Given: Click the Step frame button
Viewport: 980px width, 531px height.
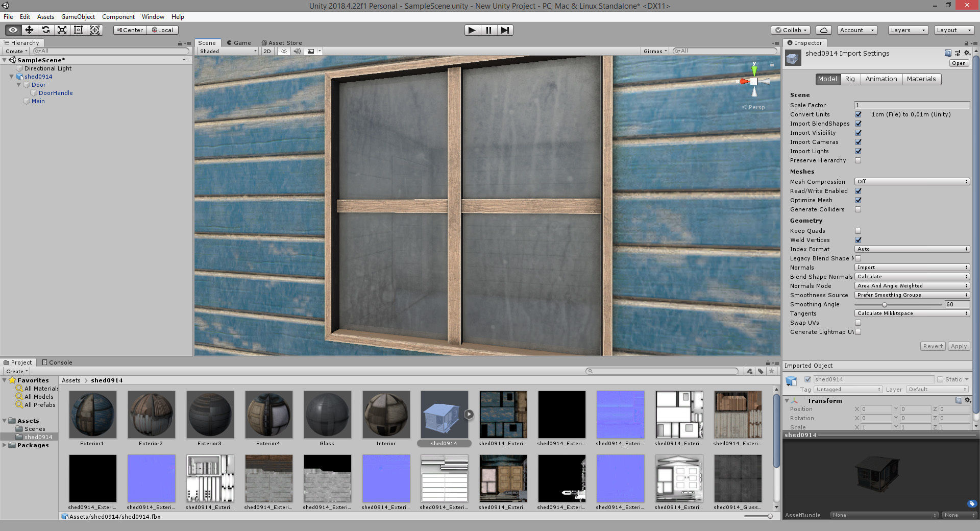Looking at the screenshot, I should tap(505, 30).
